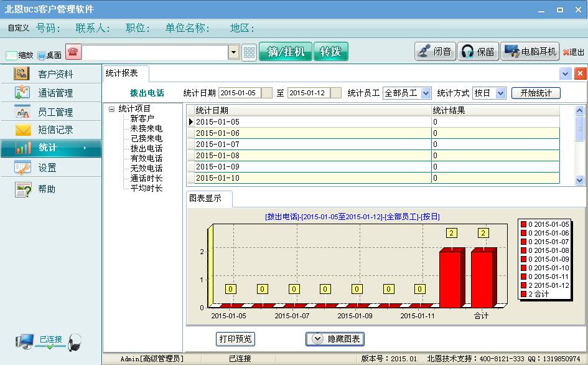Click the 打印预览 print preview button
Viewport: 588px width, 365px height.
(x=235, y=339)
